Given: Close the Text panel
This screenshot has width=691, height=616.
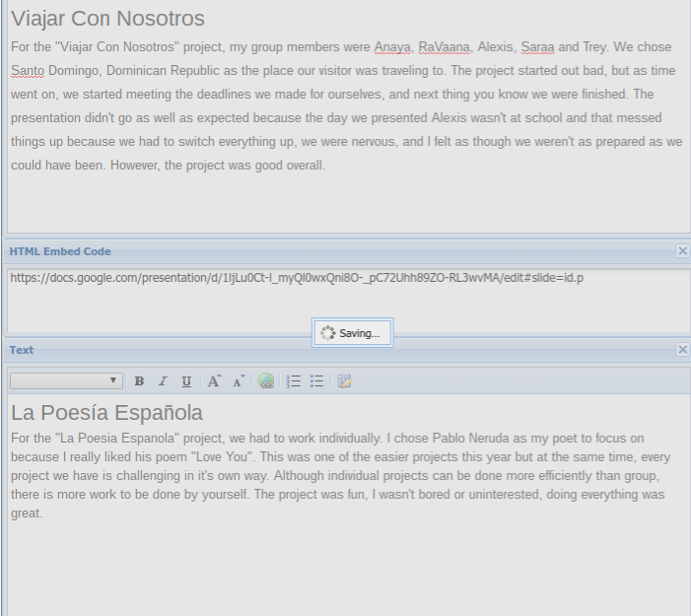Looking at the screenshot, I should [682, 350].
